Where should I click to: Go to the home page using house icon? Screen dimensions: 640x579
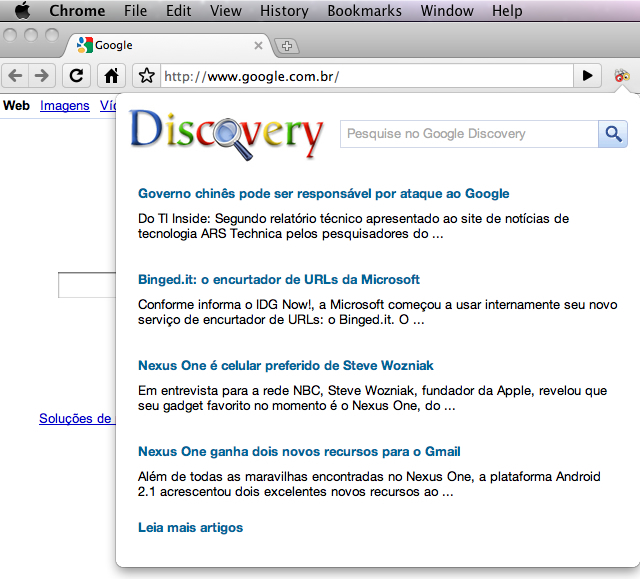pos(111,76)
